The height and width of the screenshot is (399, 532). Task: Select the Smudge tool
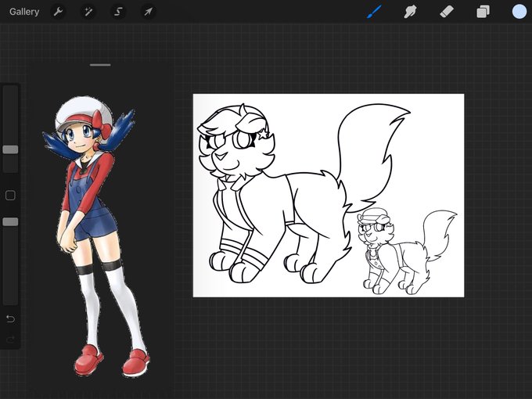click(410, 12)
